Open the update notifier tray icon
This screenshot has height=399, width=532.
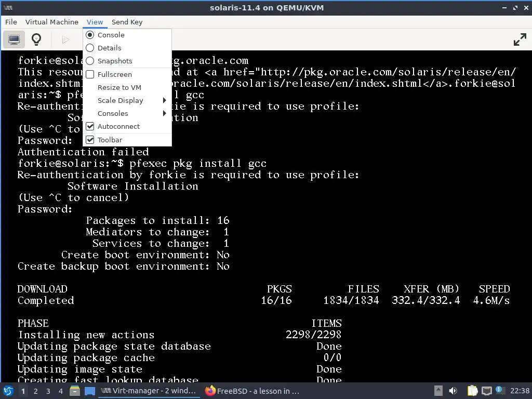coord(499,390)
